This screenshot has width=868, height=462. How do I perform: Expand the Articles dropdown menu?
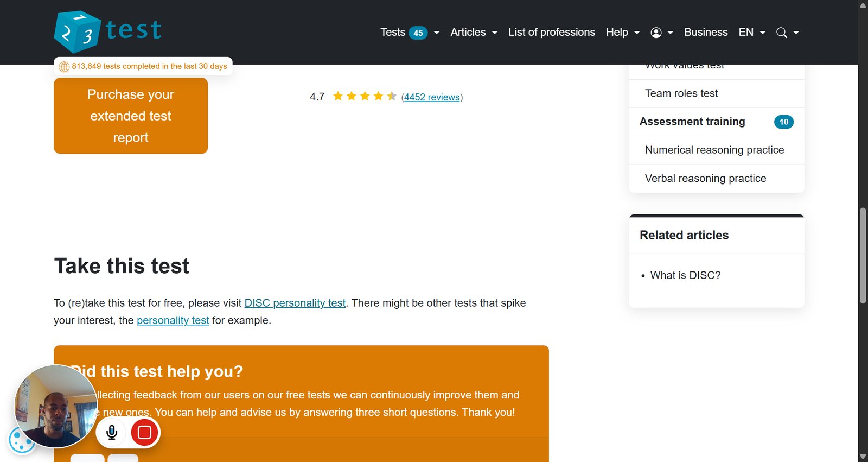474,33
